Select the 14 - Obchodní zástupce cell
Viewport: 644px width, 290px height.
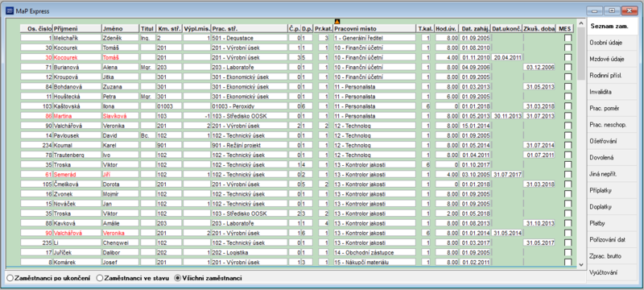pyautogui.click(x=374, y=253)
